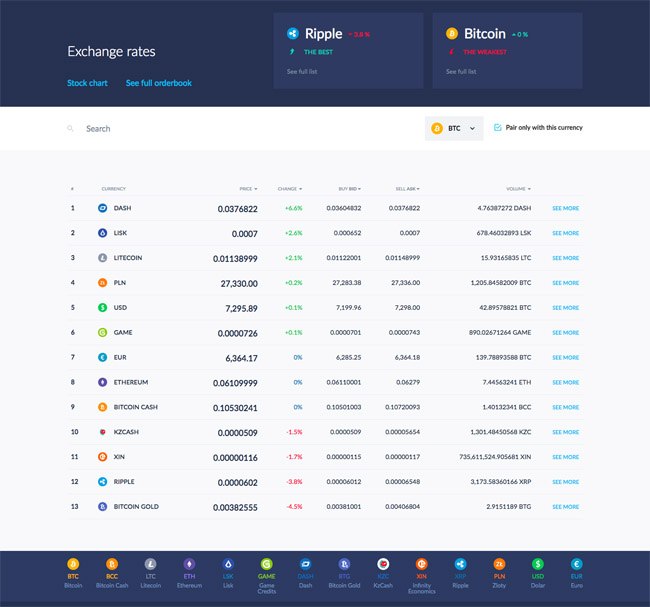Viewport: 650px width, 607px height.
Task: Sort table by VOLUME column
Action: [x=518, y=189]
